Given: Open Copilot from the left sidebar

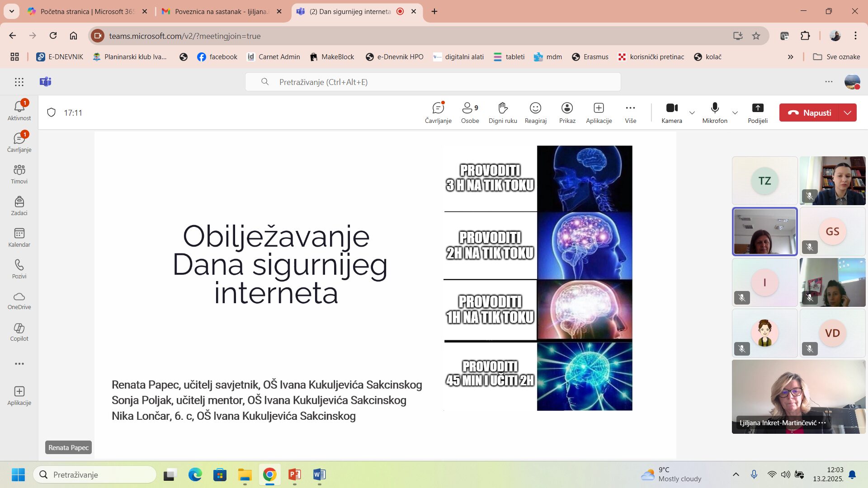Looking at the screenshot, I should point(19,332).
